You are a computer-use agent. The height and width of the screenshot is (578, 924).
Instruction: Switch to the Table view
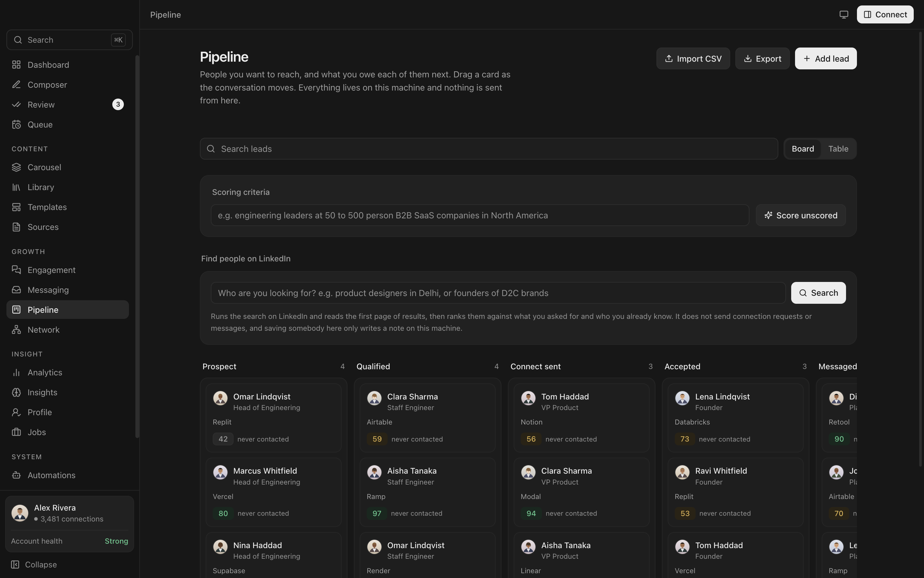(x=838, y=149)
